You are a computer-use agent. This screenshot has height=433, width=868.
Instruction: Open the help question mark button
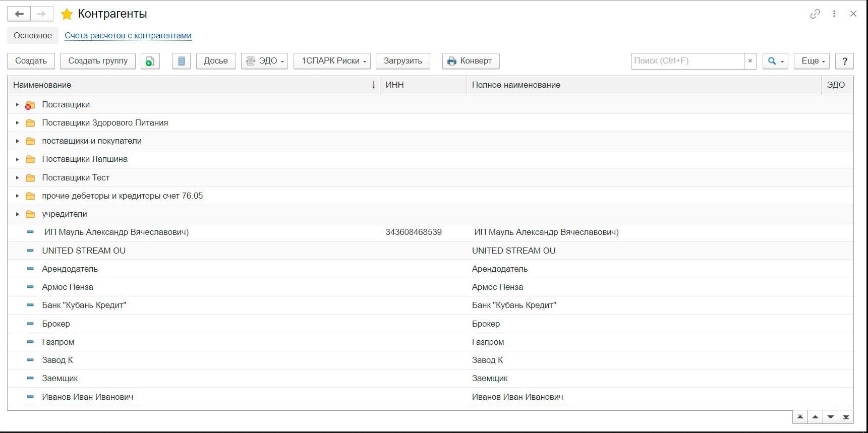[x=844, y=61]
